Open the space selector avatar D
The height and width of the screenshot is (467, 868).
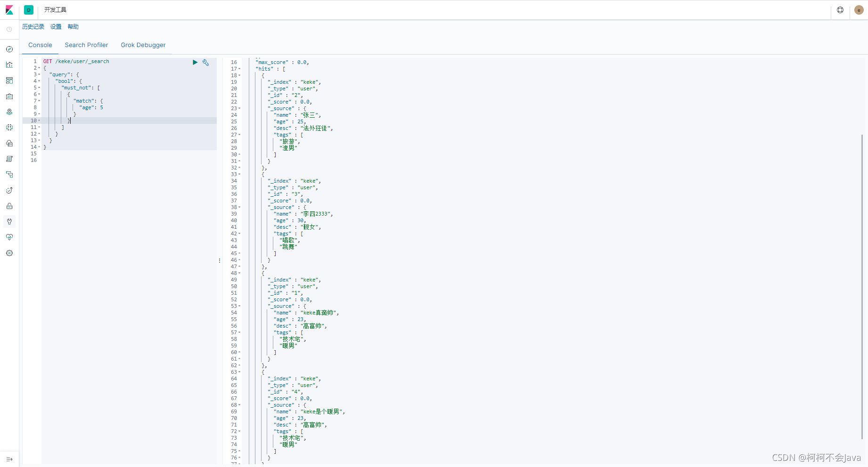click(29, 10)
